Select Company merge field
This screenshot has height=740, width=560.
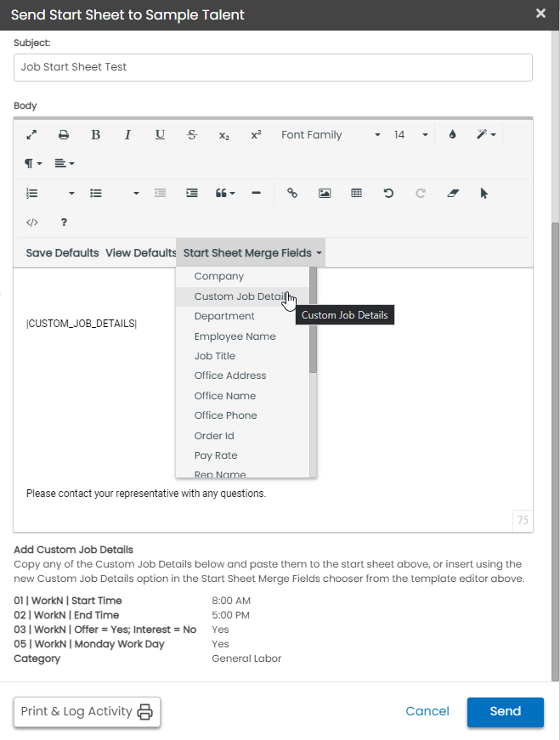coord(243,277)
